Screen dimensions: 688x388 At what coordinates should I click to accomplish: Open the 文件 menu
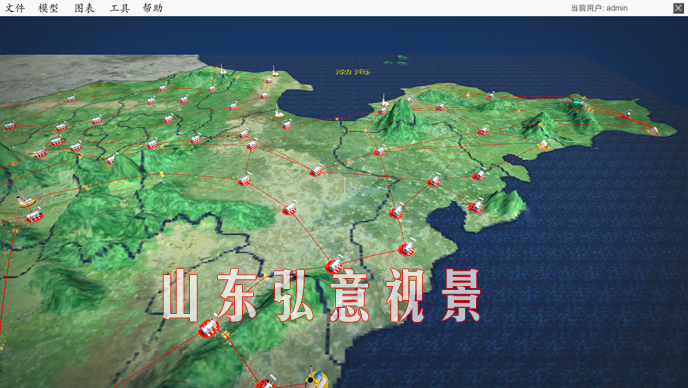click(x=14, y=8)
